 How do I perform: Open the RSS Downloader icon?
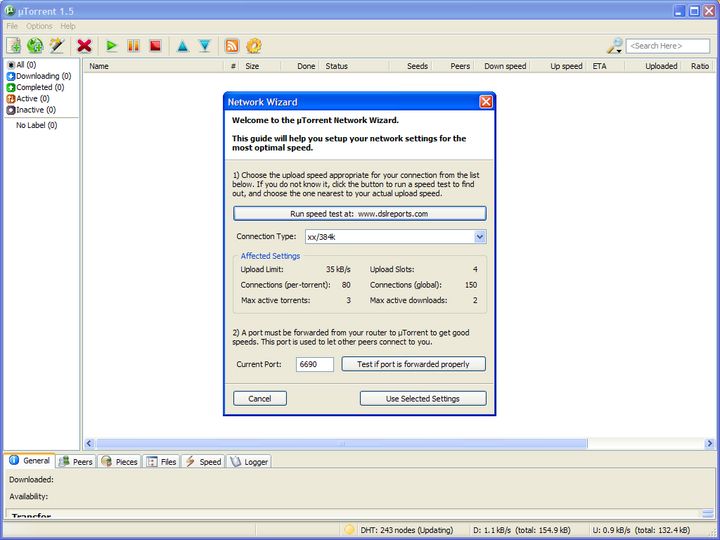[232, 46]
